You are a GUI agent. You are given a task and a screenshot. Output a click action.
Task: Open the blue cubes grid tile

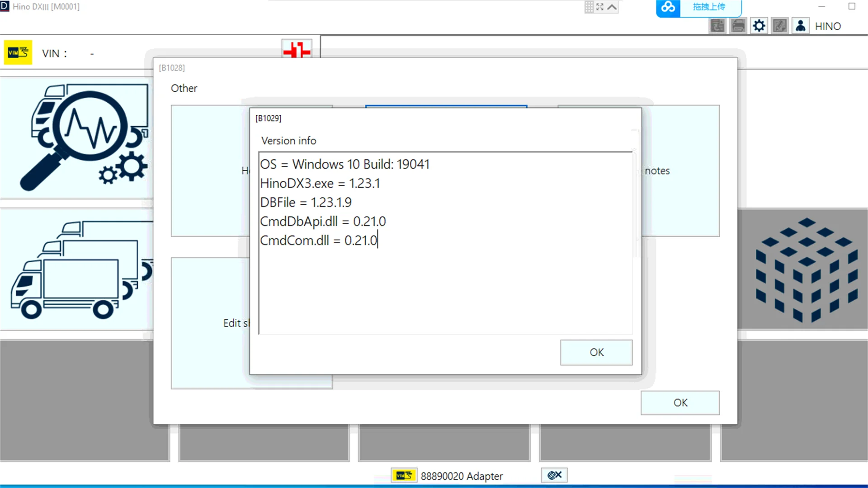[803, 269]
